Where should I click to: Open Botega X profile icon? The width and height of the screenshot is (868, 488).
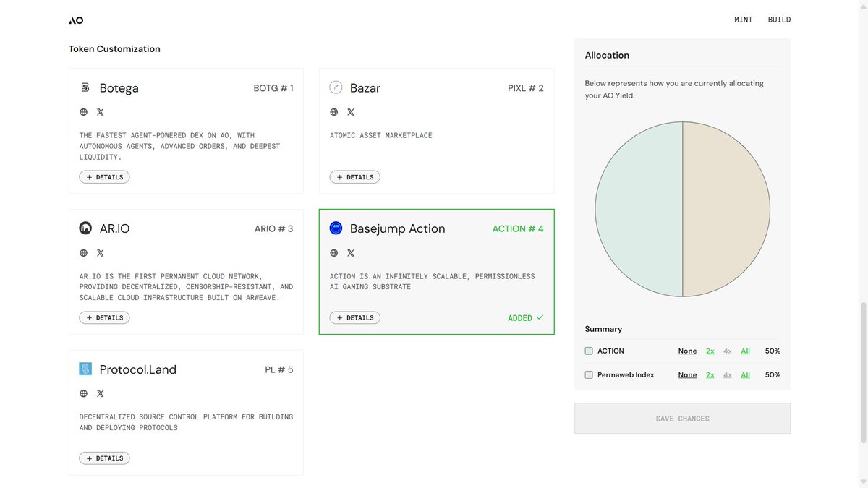[101, 112]
